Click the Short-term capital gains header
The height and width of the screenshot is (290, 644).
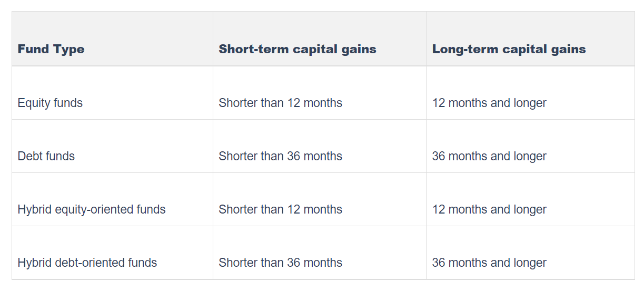[x=298, y=50]
